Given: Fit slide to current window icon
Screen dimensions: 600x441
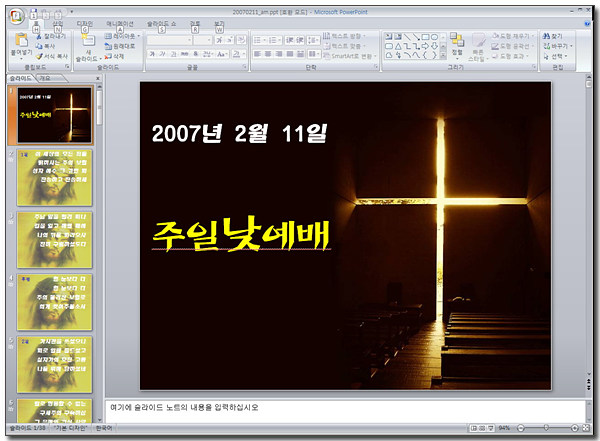Looking at the screenshot, I should click(585, 428).
